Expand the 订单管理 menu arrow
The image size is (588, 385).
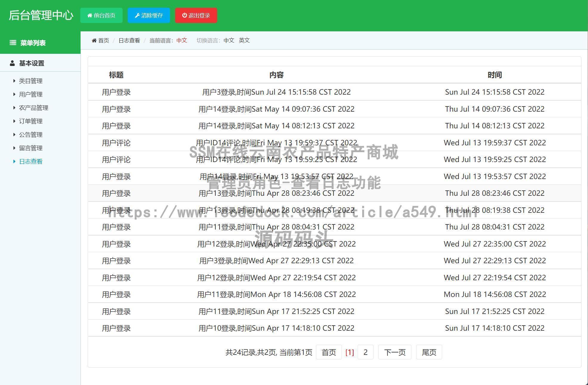[14, 121]
